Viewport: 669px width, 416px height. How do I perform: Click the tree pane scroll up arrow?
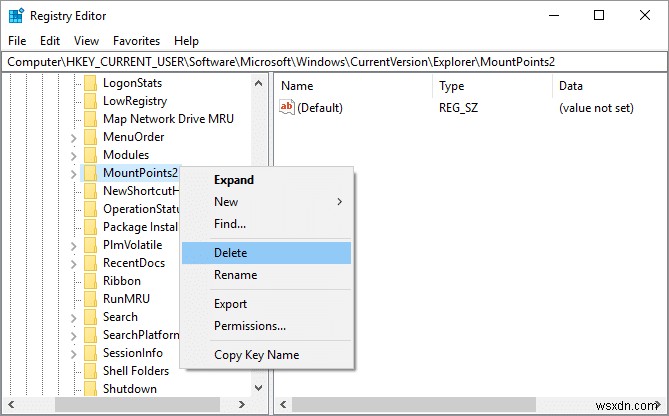coord(258,83)
